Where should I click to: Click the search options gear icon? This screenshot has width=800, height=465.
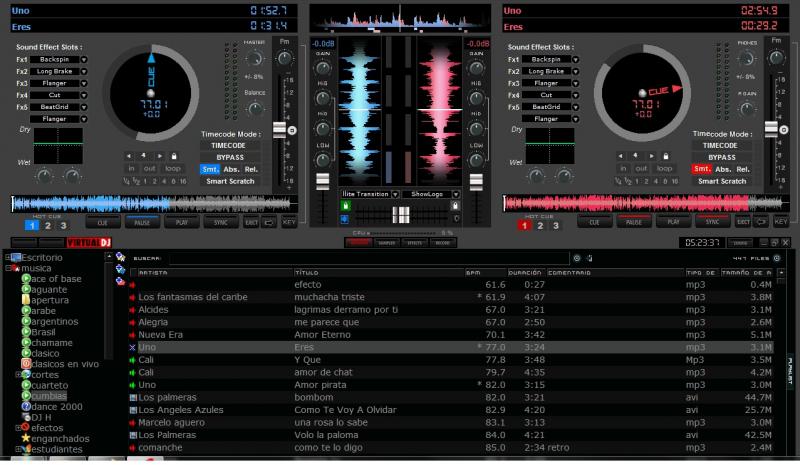tap(577, 258)
